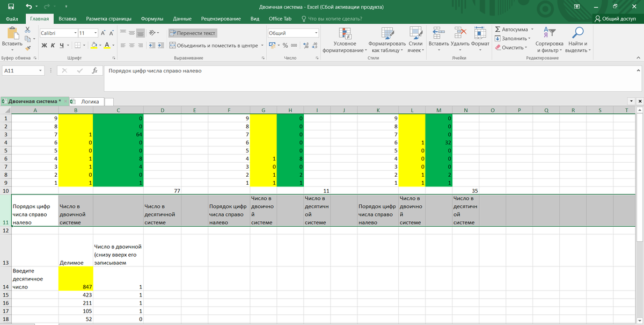Open Сортировка и фильтр tool
This screenshot has width=644, height=325.
tap(549, 39)
